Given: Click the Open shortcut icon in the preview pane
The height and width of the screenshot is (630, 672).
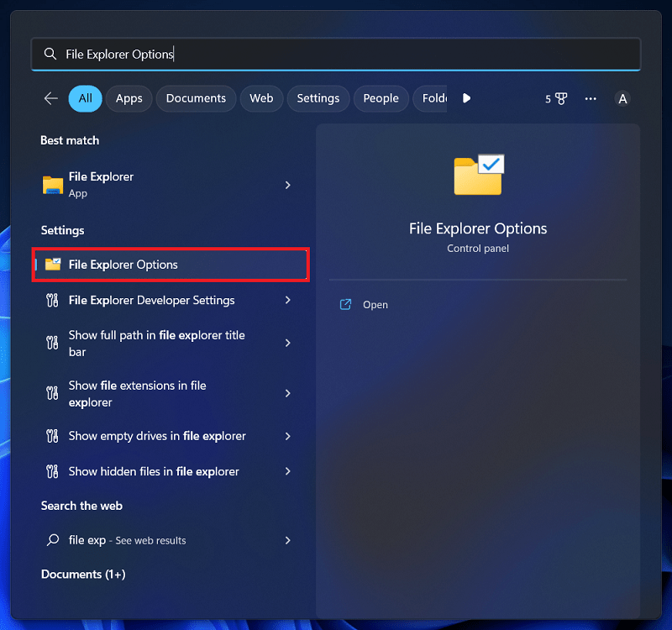Looking at the screenshot, I should (x=346, y=304).
